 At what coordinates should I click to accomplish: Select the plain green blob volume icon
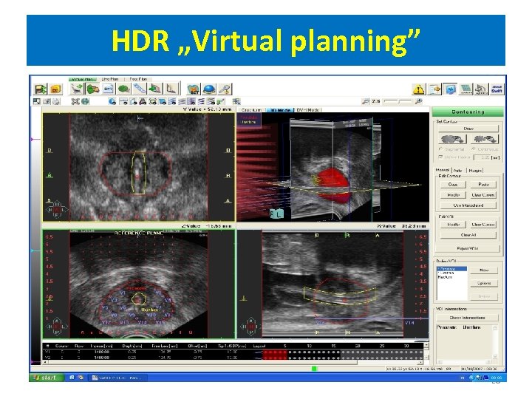point(124,89)
